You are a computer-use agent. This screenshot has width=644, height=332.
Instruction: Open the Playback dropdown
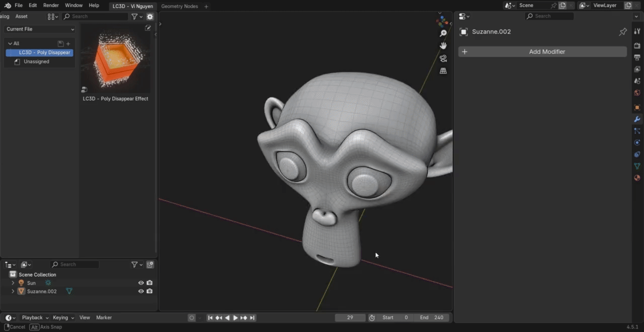(35, 318)
